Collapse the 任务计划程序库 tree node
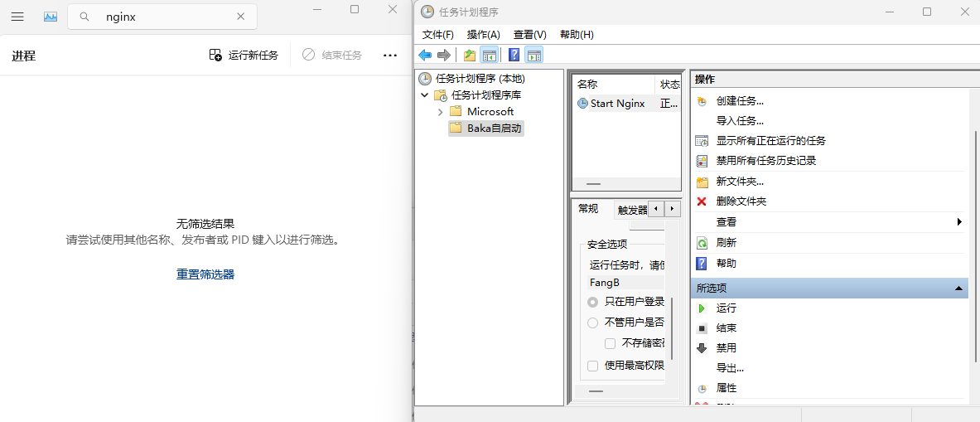 [x=425, y=95]
